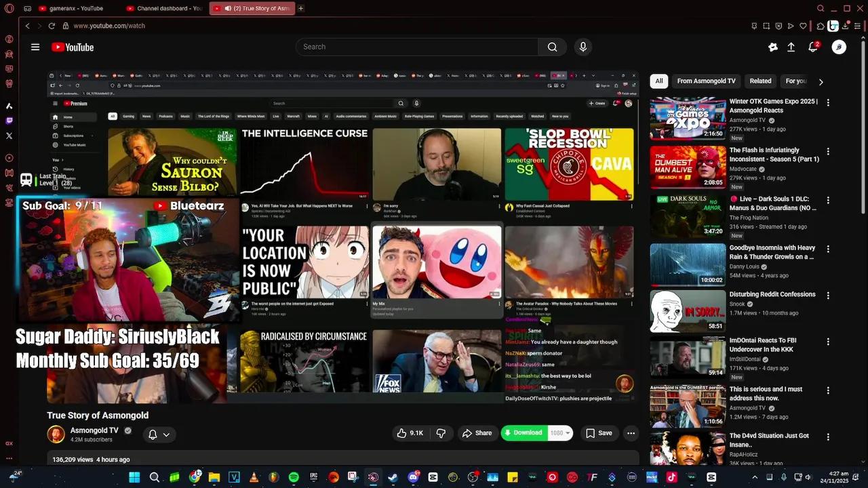Open browser extensions puzzle icon
Viewport: 868px width, 488px height.
821,26
